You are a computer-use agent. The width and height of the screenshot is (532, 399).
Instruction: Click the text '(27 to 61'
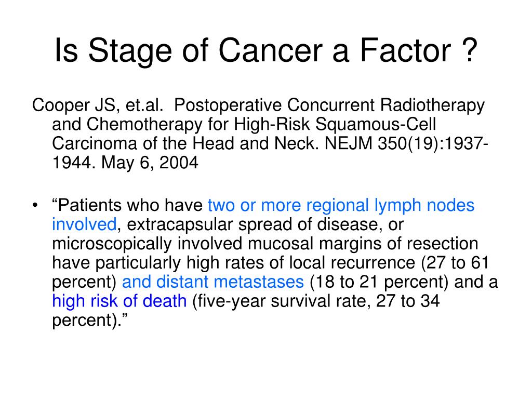point(455,263)
